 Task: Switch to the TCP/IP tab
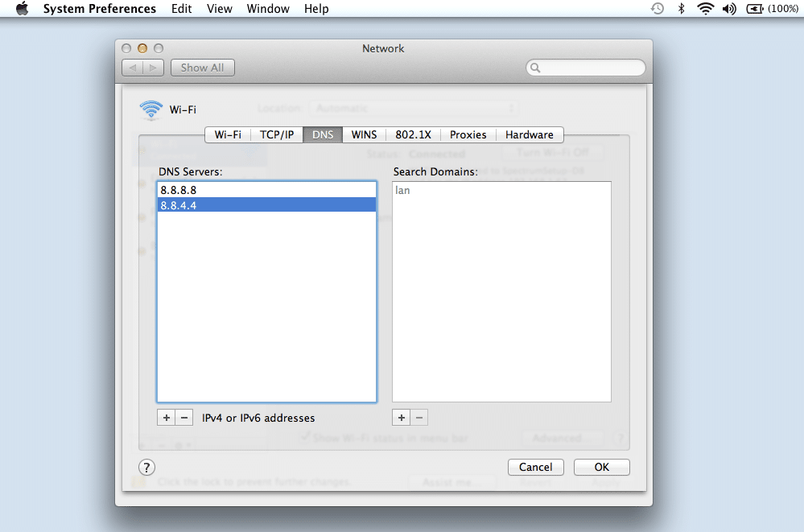276,134
